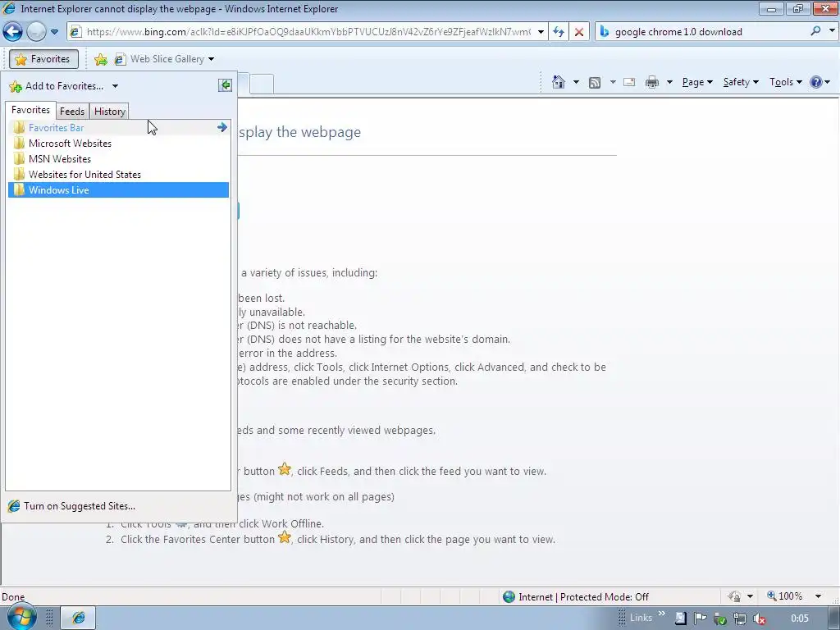Open the recent pages dropdown arrow

tap(54, 32)
